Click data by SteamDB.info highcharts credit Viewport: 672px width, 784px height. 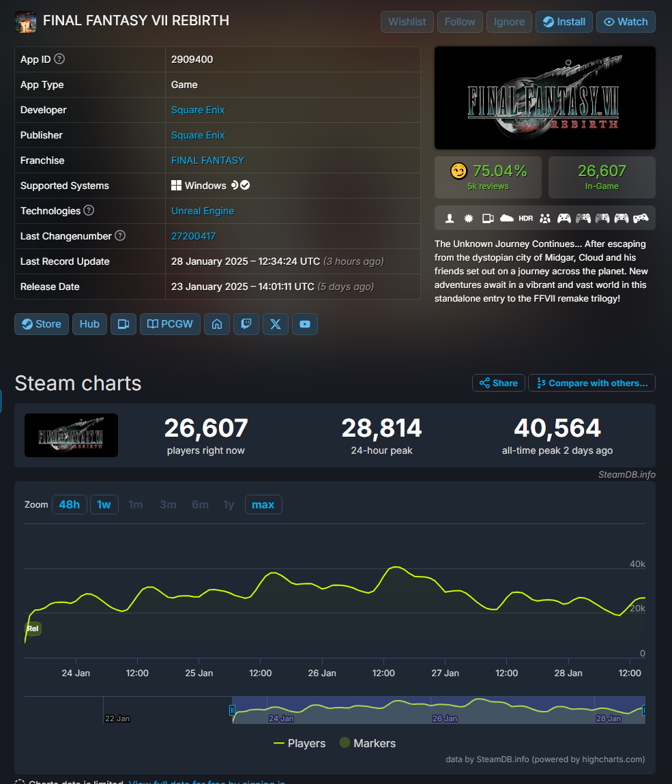click(x=545, y=759)
